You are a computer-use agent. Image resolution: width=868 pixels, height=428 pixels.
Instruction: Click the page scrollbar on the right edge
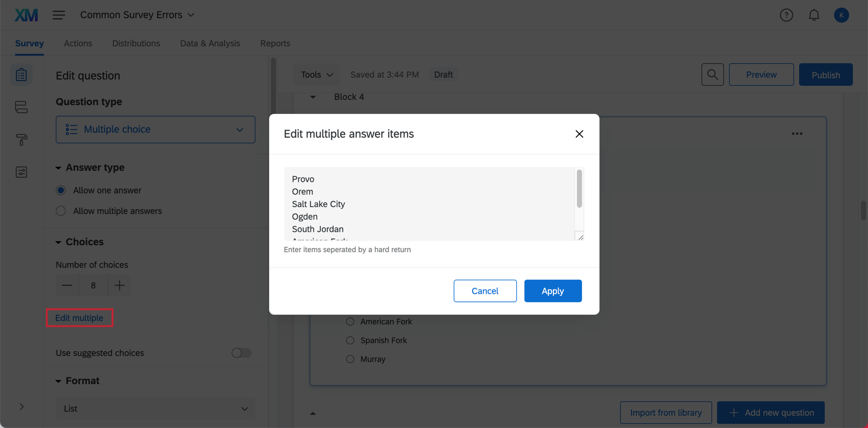point(863,210)
